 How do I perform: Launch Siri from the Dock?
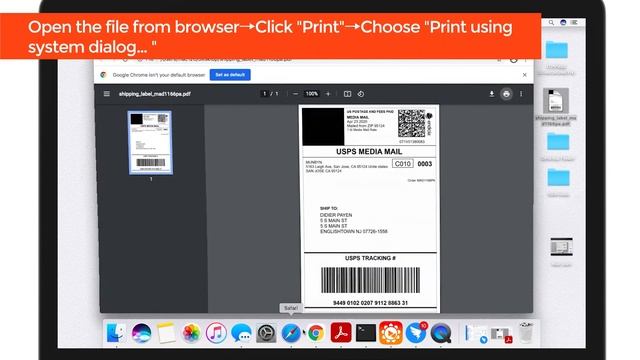(142, 333)
